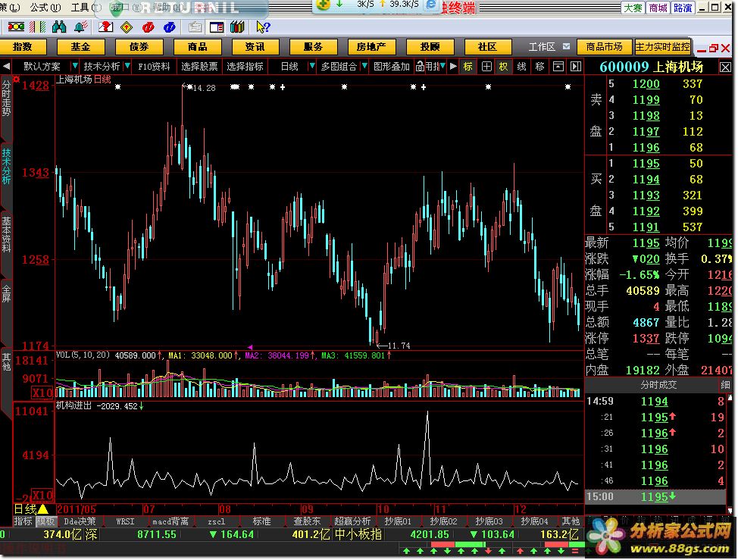This screenshot has height=560, width=738.
Task: Click the 指数 yellow button
Action: point(23,46)
